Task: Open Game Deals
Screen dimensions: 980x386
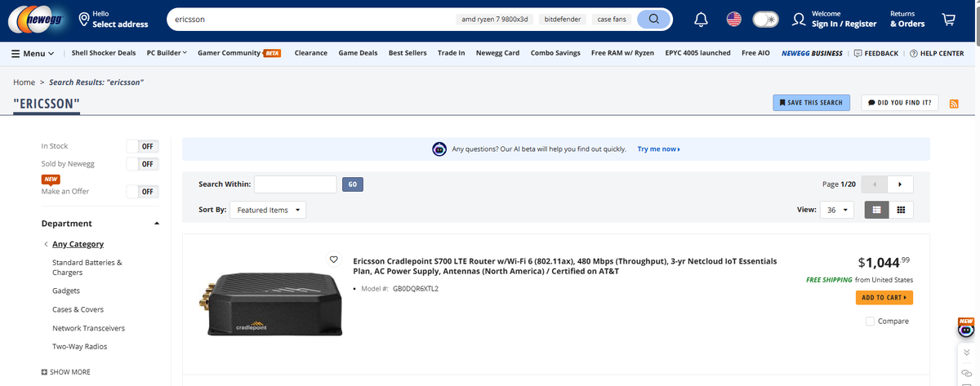Action: (x=358, y=53)
